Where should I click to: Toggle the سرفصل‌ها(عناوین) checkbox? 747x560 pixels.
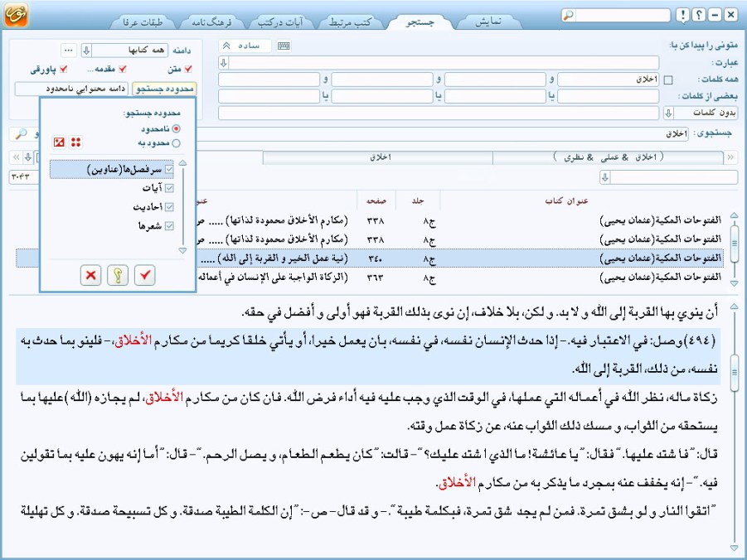click(x=169, y=169)
